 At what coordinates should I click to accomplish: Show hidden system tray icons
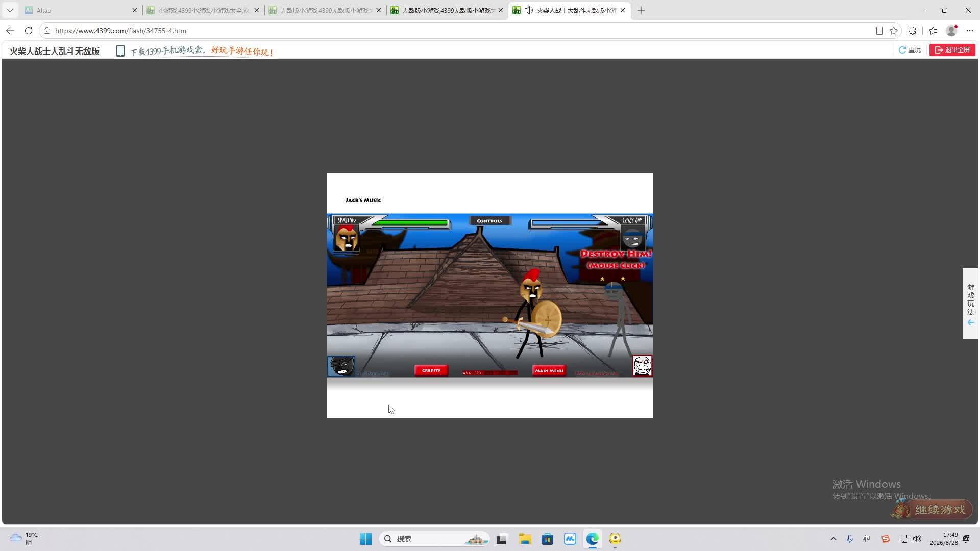coord(834,539)
